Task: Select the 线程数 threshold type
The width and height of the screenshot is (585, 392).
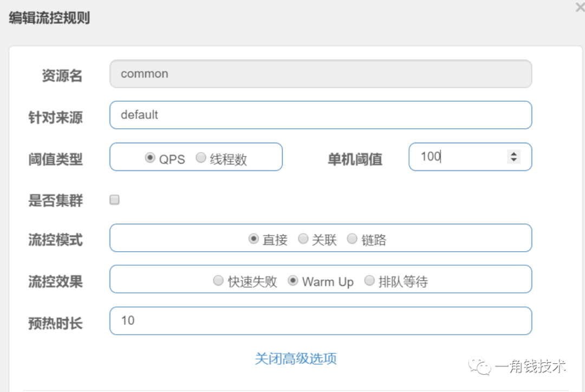Action: [201, 158]
